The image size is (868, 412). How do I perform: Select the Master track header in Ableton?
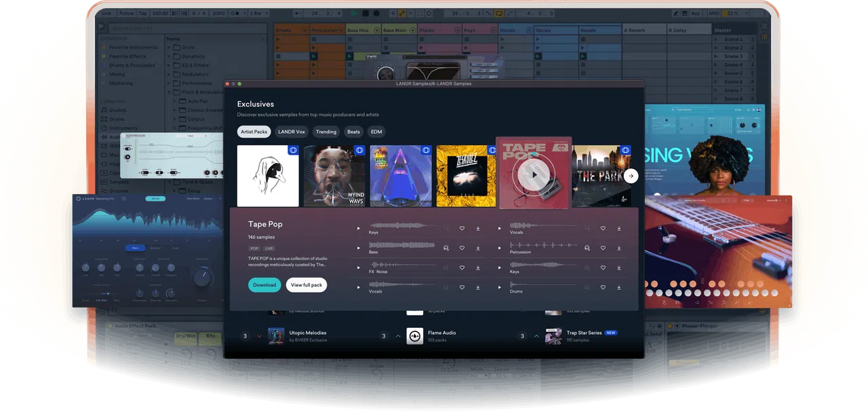click(734, 30)
